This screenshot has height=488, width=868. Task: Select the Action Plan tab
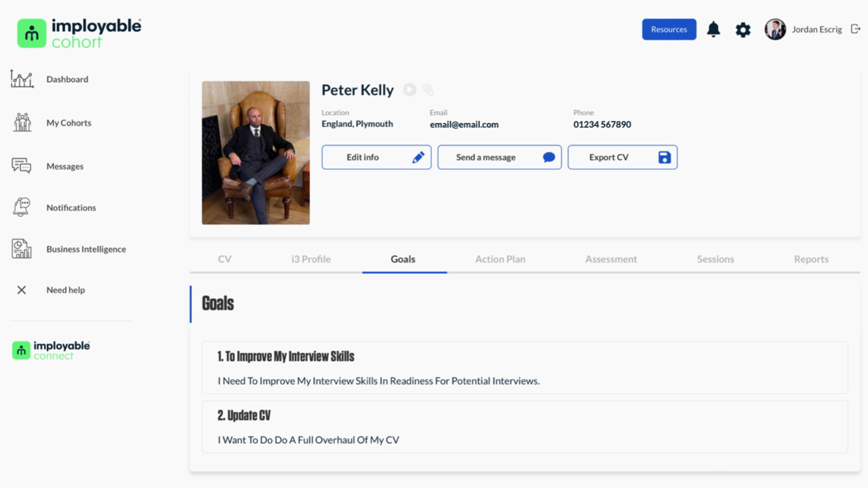tap(500, 259)
